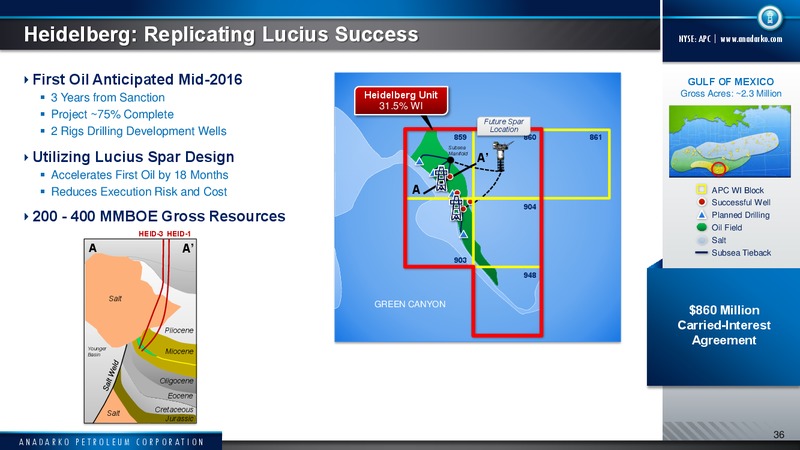Click the A to A' cross-section diagram
Screen dimensions: 800x450
click(x=140, y=331)
